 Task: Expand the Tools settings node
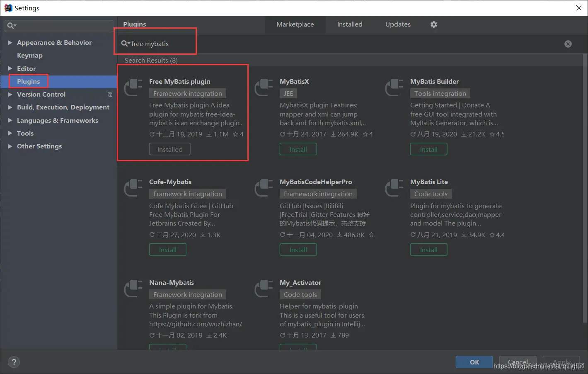(10, 134)
